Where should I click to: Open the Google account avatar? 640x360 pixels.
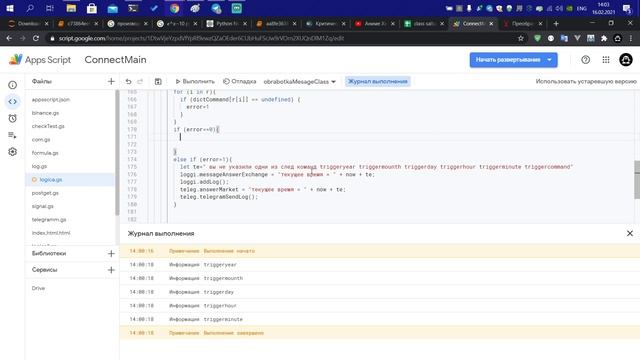(x=626, y=60)
